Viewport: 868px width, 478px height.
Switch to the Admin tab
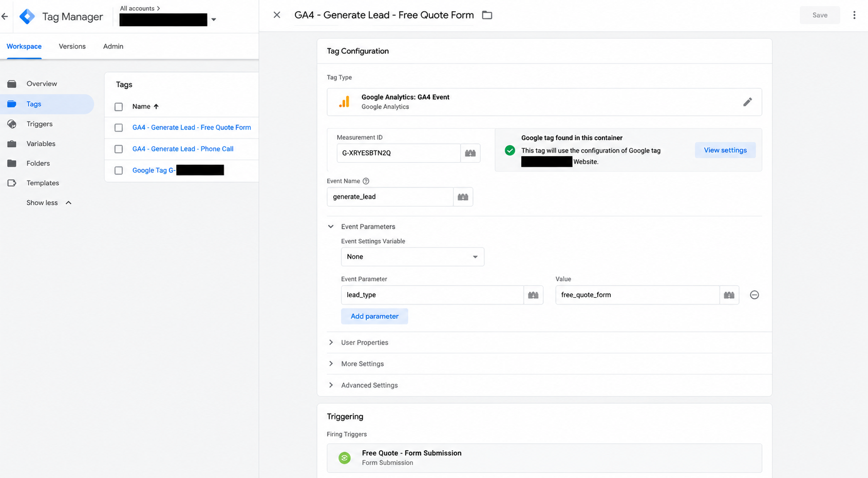coord(113,46)
